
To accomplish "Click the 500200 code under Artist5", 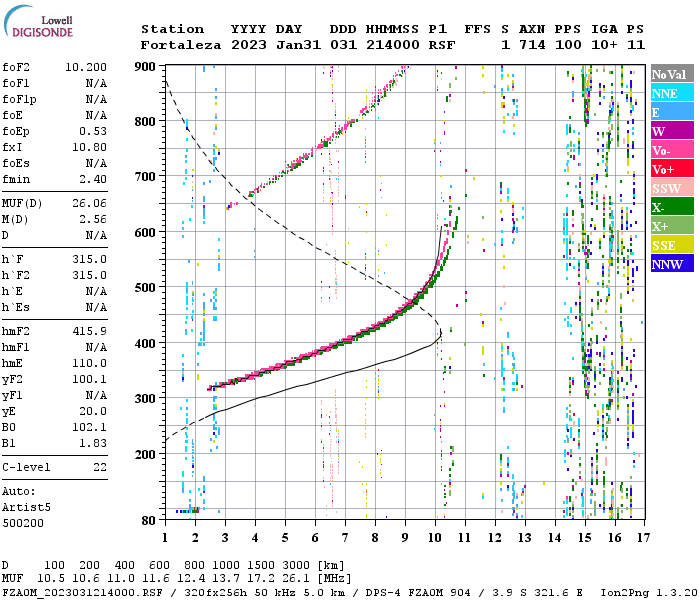I will (23, 523).
